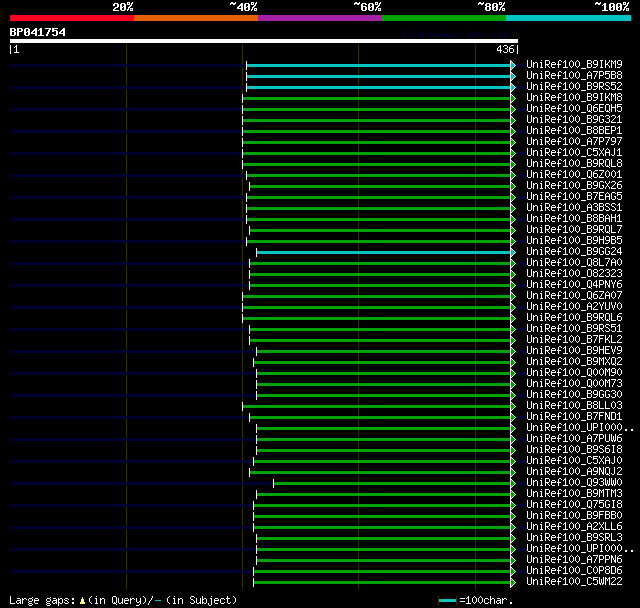
Task: Select the UniRef100_Q4PNY6 label
Action: (x=574, y=285)
